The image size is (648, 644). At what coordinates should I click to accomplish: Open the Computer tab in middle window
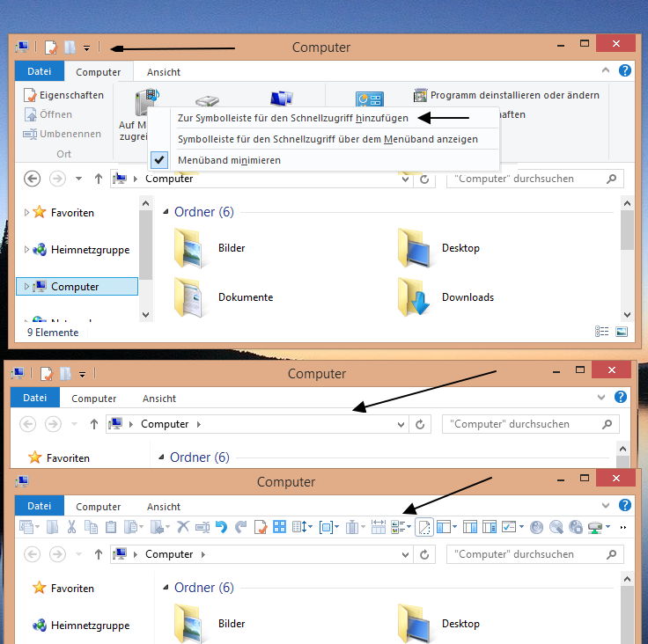(x=94, y=399)
